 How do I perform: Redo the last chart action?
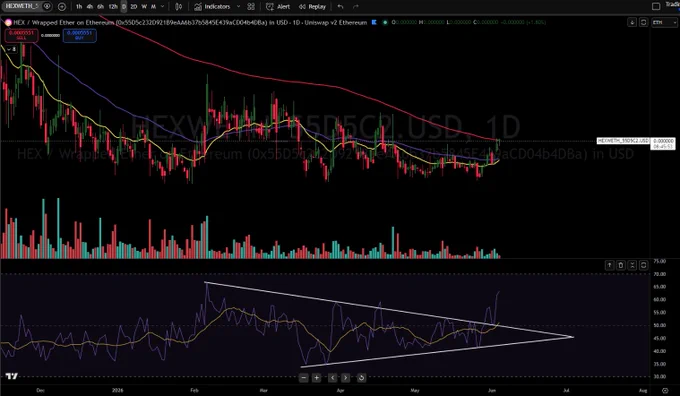[356, 7]
